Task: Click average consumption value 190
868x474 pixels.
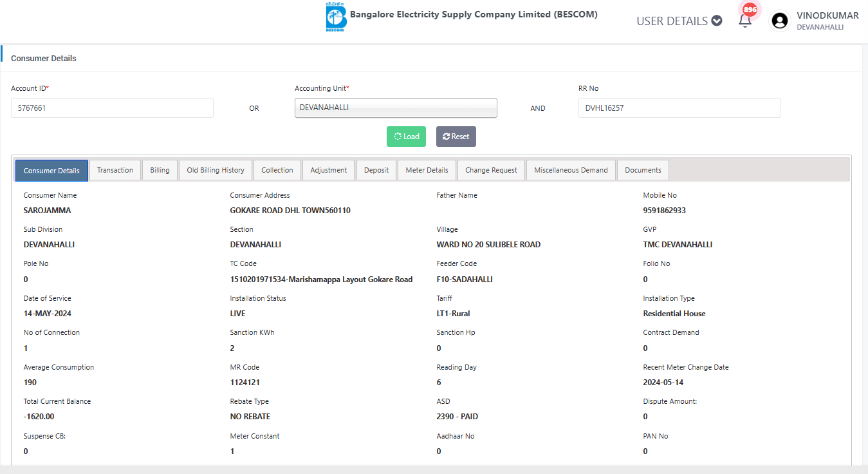Action: click(x=30, y=383)
